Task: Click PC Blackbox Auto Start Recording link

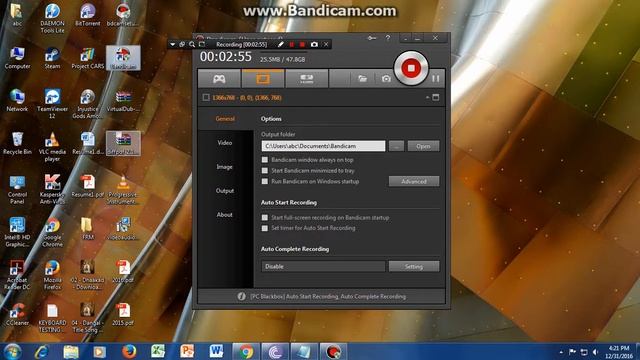Action: pos(328,296)
